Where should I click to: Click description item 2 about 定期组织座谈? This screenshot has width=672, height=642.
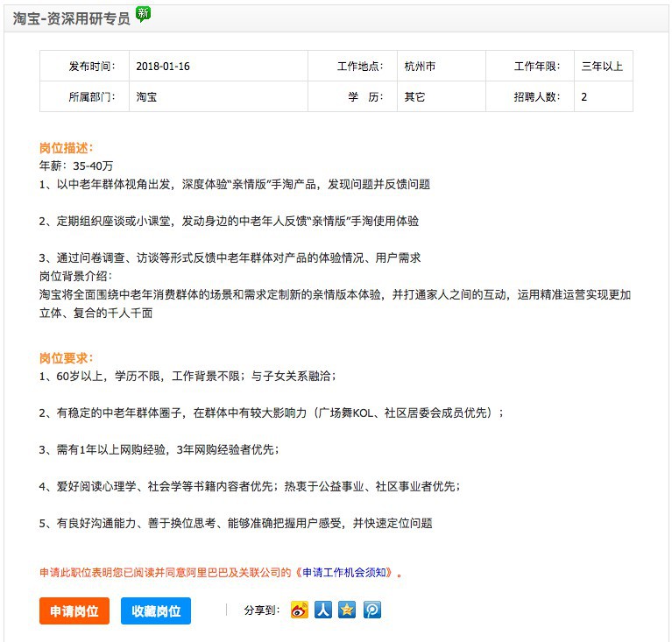230,221
